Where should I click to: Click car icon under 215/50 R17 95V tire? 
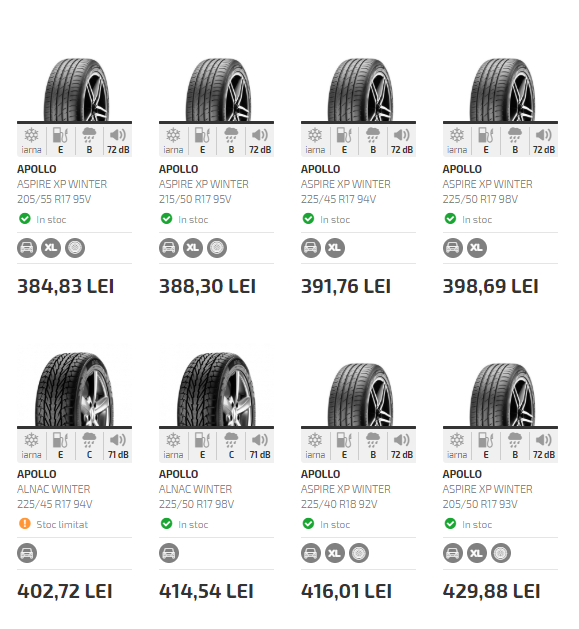pos(169,248)
